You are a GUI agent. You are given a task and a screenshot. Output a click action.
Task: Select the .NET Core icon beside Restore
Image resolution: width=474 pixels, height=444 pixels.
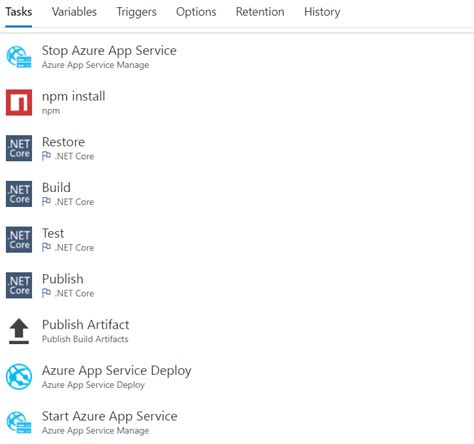click(x=19, y=148)
